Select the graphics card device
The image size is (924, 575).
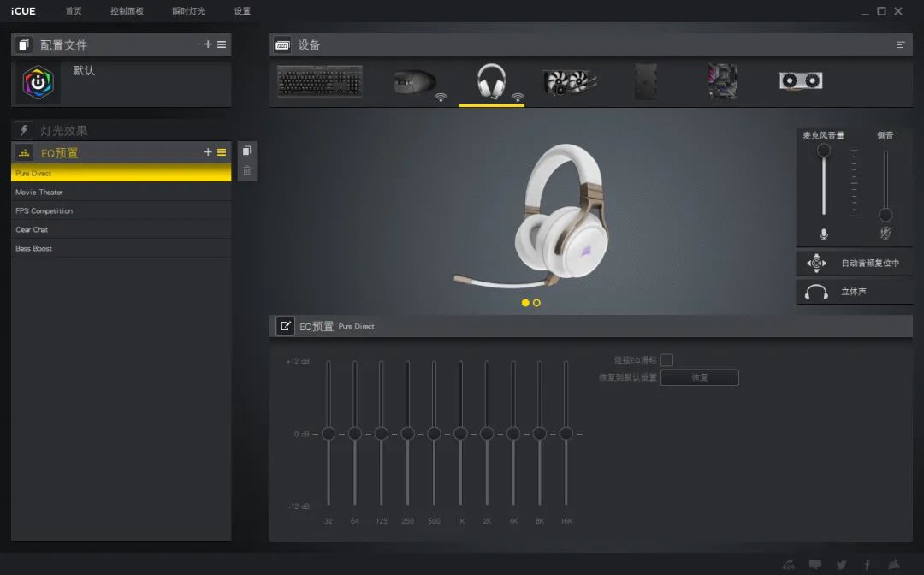[801, 80]
